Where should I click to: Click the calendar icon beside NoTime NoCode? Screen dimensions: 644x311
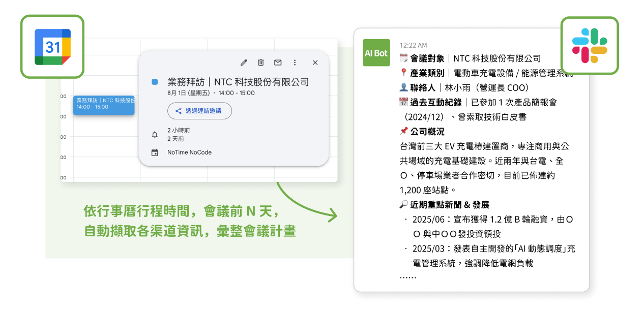pos(155,152)
